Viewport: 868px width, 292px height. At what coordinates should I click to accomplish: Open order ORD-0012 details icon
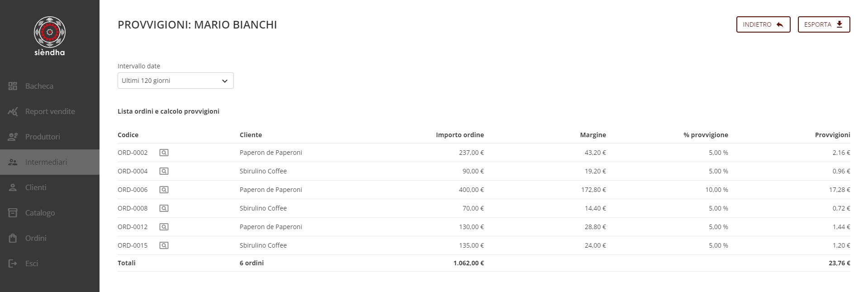pyautogui.click(x=164, y=227)
